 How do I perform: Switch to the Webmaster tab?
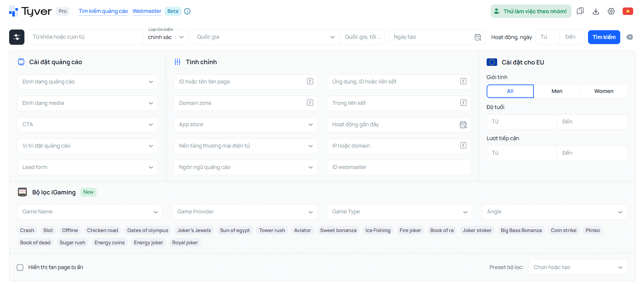147,11
